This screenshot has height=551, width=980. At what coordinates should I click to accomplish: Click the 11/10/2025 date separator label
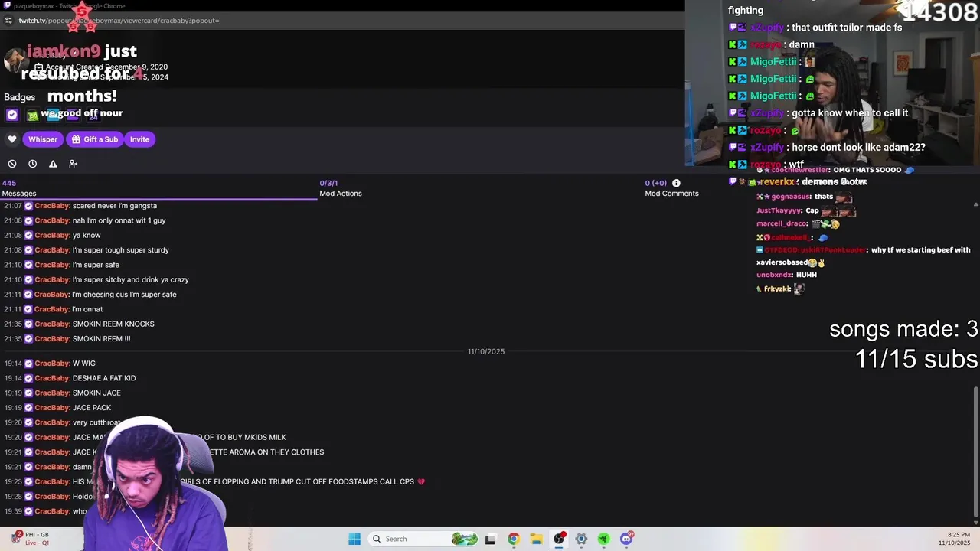pyautogui.click(x=486, y=351)
